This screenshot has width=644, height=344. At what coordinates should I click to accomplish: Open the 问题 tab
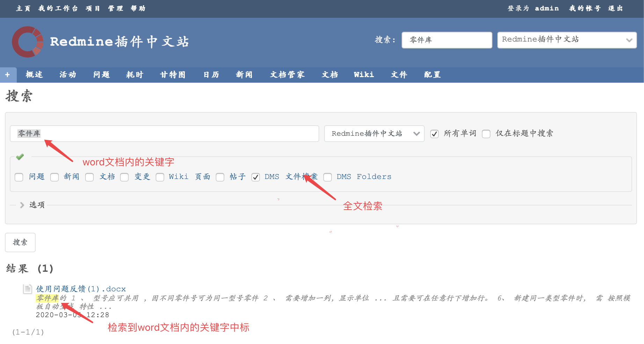tap(102, 75)
